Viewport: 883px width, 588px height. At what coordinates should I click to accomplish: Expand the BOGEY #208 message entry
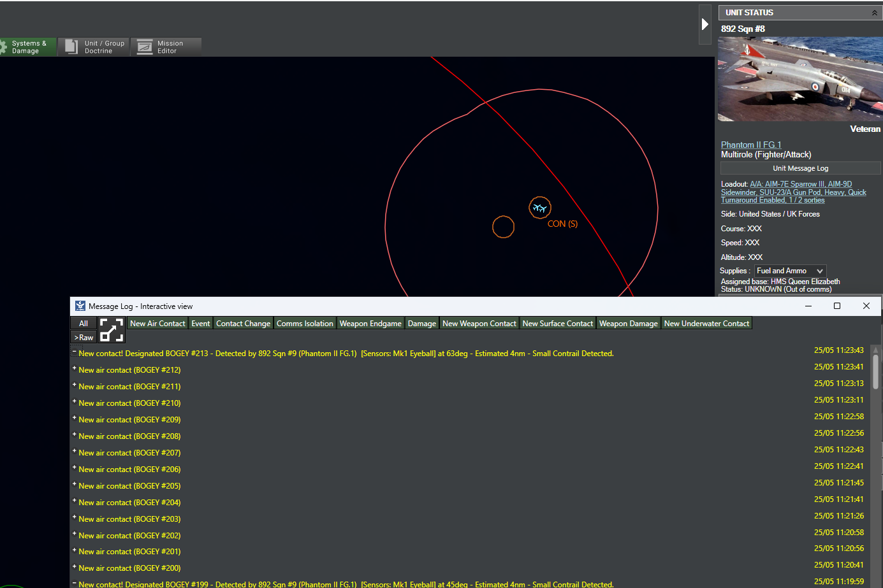tap(75, 435)
